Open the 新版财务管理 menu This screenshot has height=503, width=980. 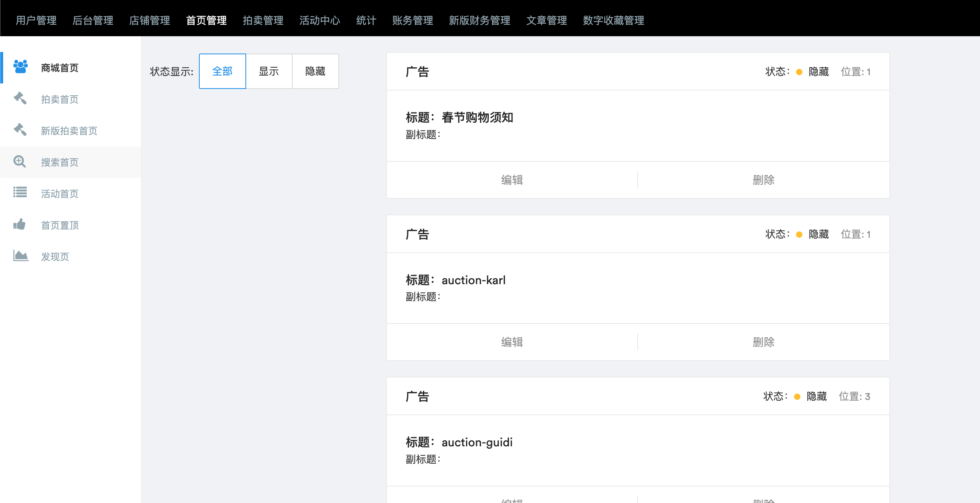(480, 20)
